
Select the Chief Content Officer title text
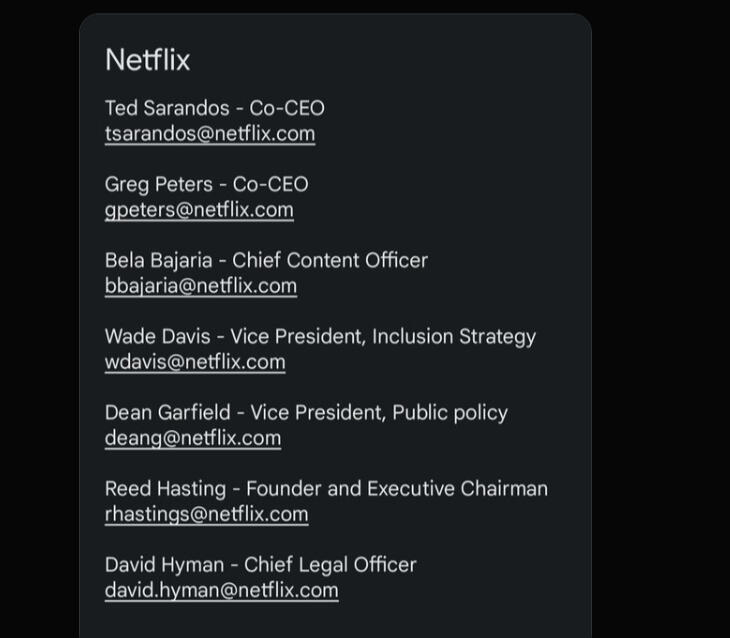[x=330, y=260]
